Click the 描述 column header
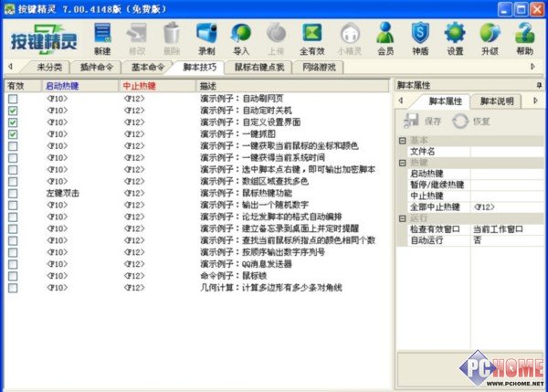The image size is (548, 392). pyautogui.click(x=206, y=86)
